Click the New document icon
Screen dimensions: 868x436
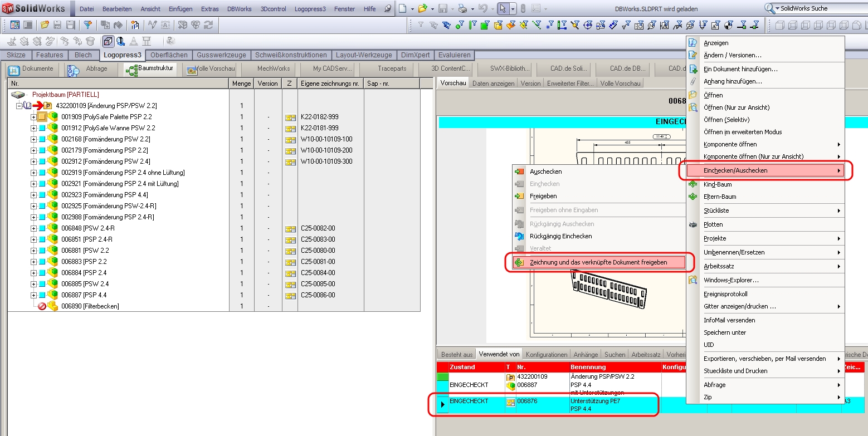coord(403,8)
